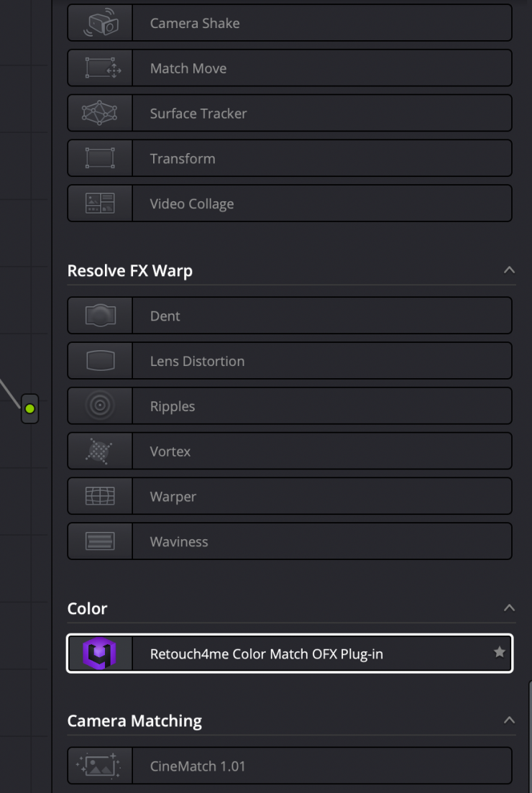The height and width of the screenshot is (793, 532).
Task: Select the Dent warp icon
Action: click(x=100, y=316)
